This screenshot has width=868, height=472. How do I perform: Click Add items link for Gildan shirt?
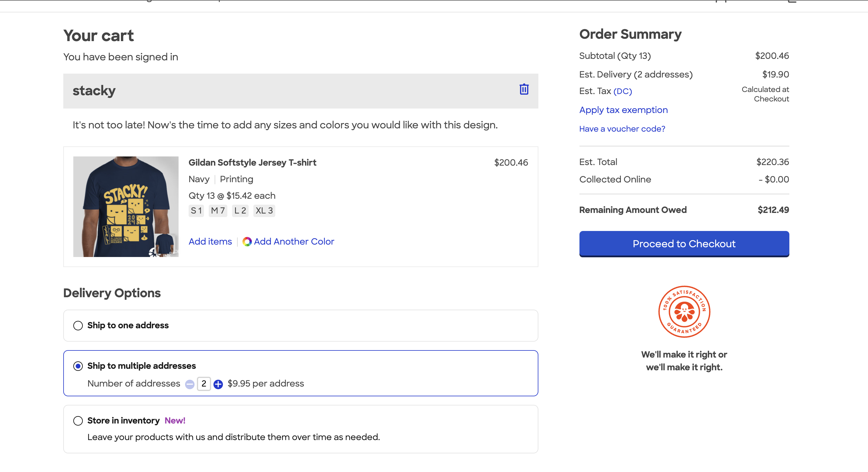(210, 241)
